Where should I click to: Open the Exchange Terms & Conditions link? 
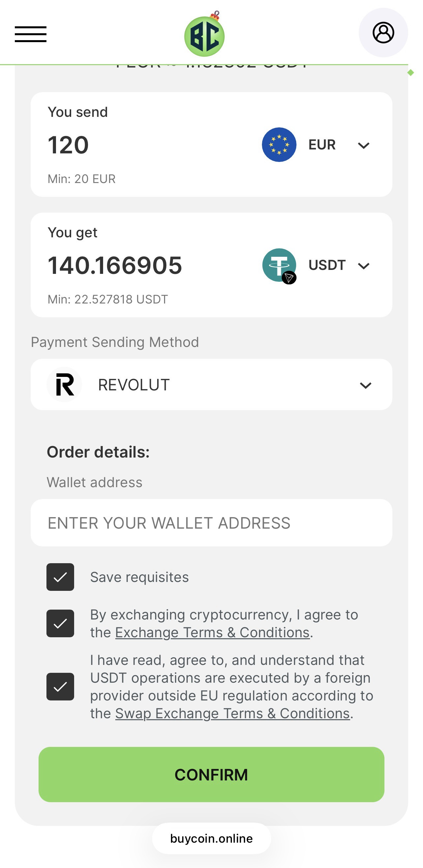click(x=212, y=632)
